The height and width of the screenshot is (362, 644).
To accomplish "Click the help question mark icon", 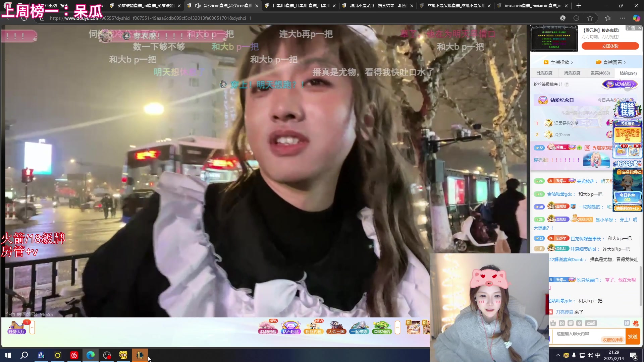I will click(x=567, y=84).
